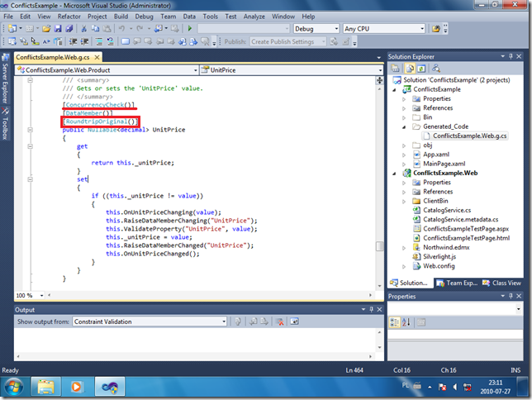The width and height of the screenshot is (532, 400).
Task: Expand the Northwind.edmx node
Action: (x=404, y=248)
